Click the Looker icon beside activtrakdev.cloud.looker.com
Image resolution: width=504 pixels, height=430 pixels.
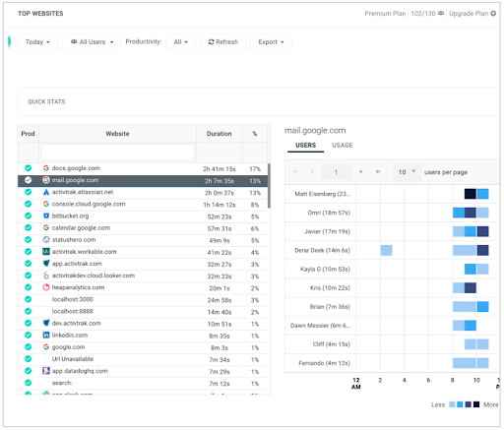tap(46, 276)
